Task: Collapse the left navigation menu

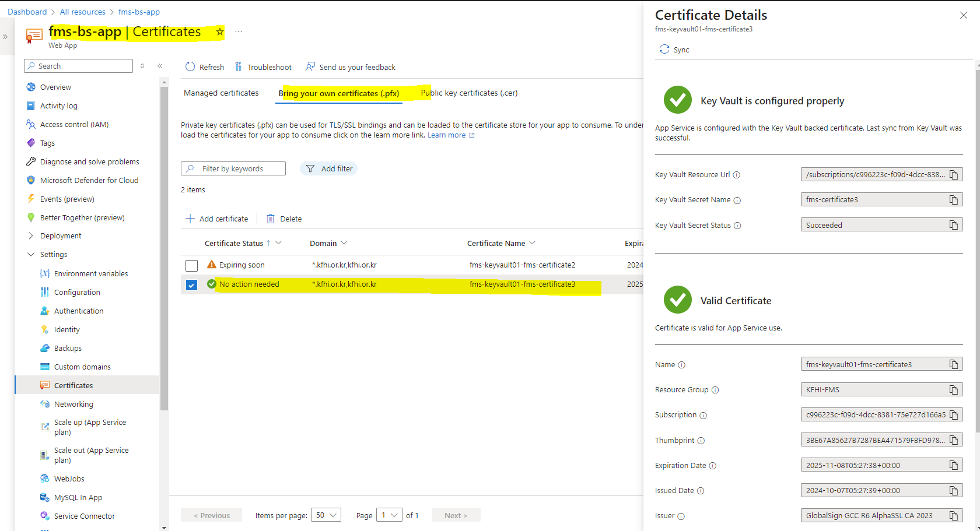Action: [x=160, y=66]
